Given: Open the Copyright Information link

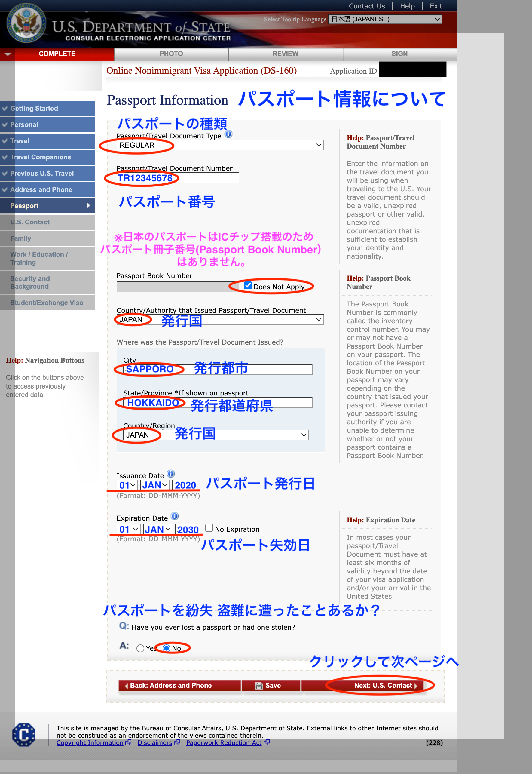Looking at the screenshot, I should pos(90,743).
